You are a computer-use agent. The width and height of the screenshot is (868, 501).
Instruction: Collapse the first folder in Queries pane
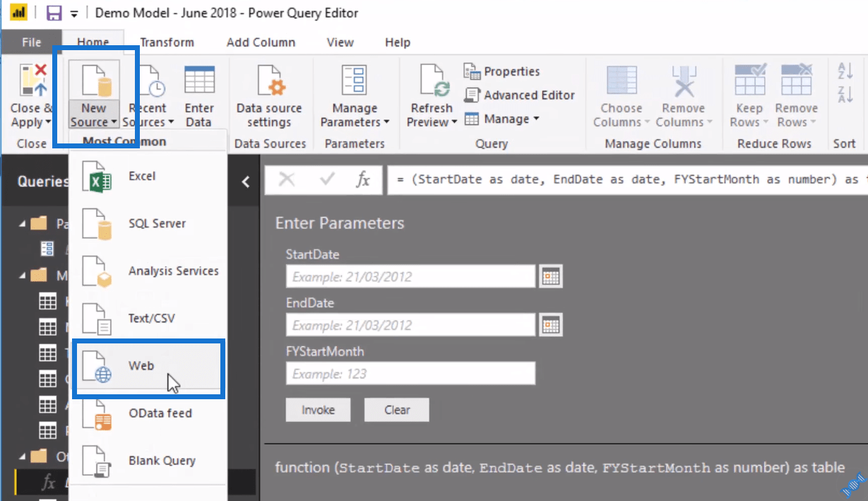23,223
